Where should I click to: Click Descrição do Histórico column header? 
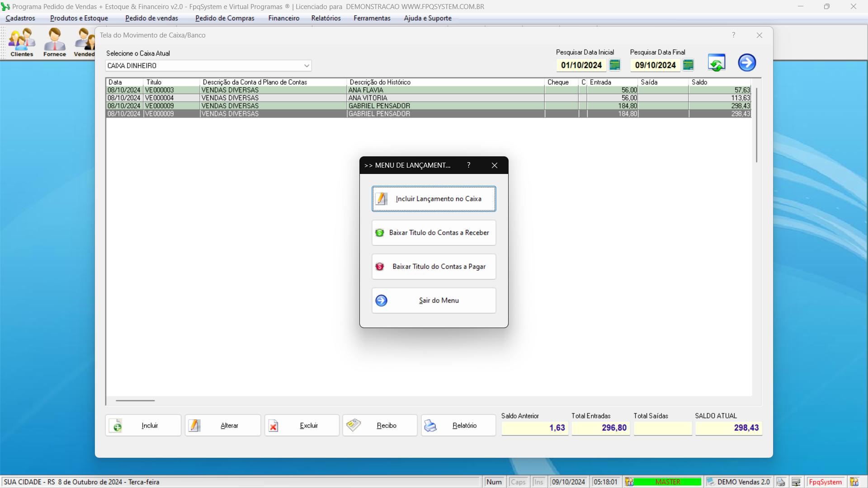pos(446,82)
